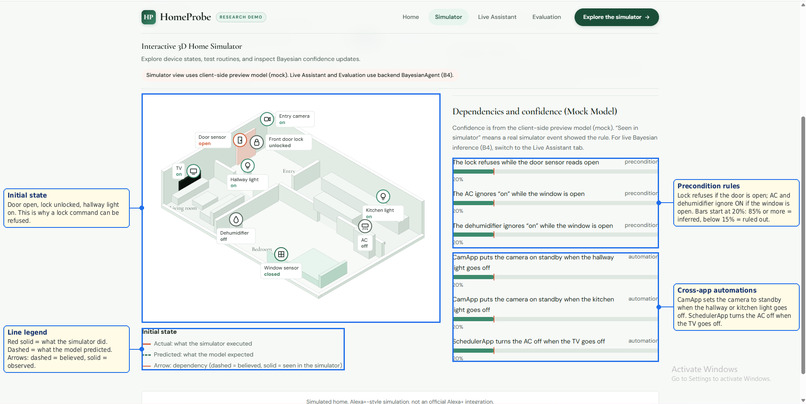
Task: Click 'Actual: what the simulator executed' legend entry
Action: (197, 343)
